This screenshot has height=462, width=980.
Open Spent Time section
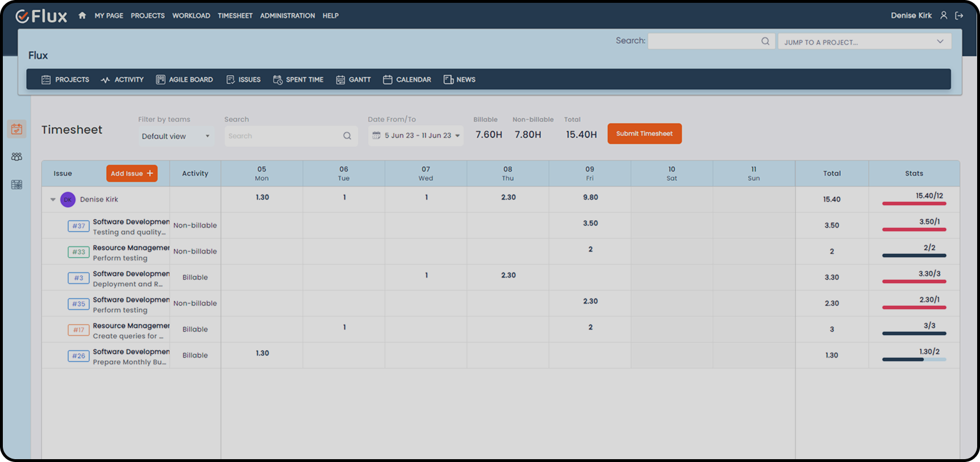[298, 79]
